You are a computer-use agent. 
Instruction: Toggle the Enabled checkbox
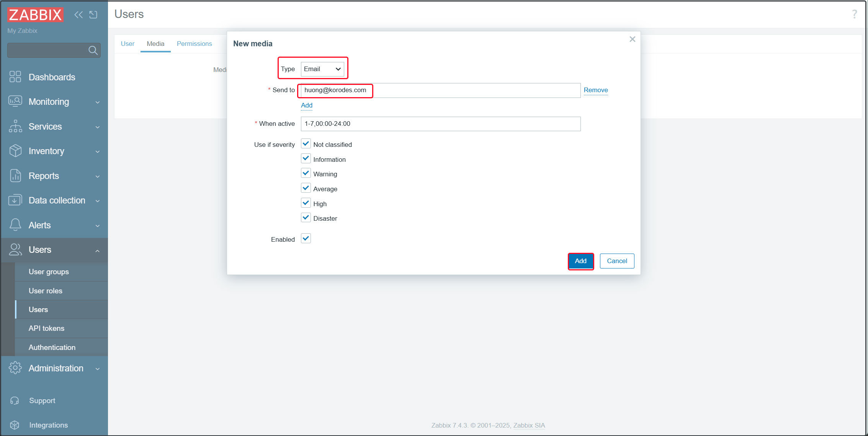(306, 239)
